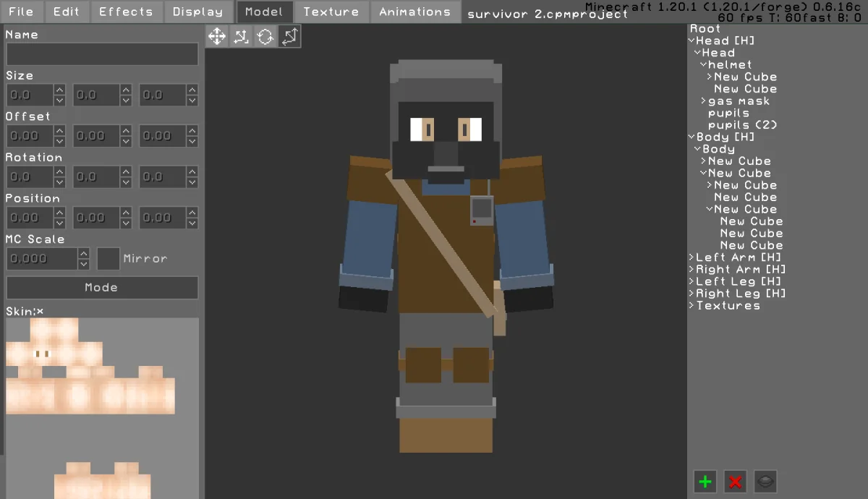This screenshot has height=499, width=868.
Task: Open the Display menu
Action: pyautogui.click(x=198, y=12)
